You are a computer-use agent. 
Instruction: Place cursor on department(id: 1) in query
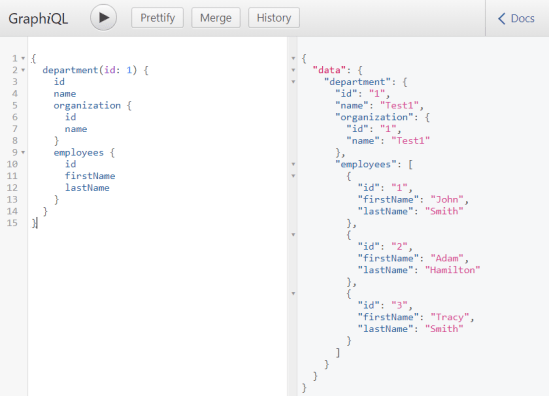(90, 70)
